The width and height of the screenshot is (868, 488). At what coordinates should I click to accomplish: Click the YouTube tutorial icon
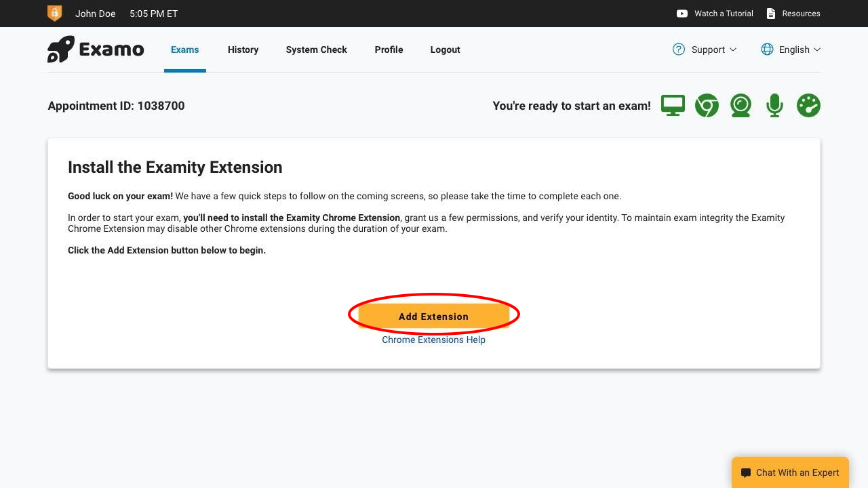[682, 14]
